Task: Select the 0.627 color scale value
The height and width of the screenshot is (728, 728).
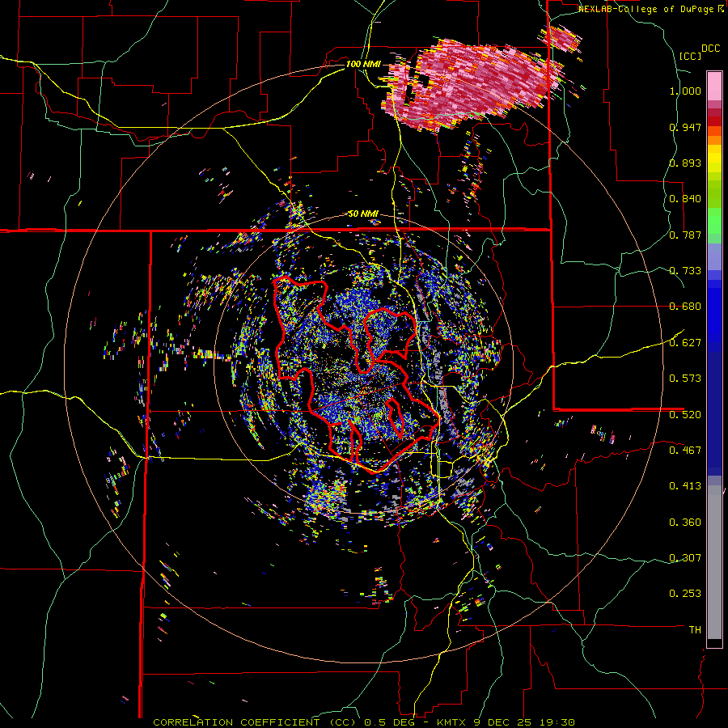Action: [685, 343]
